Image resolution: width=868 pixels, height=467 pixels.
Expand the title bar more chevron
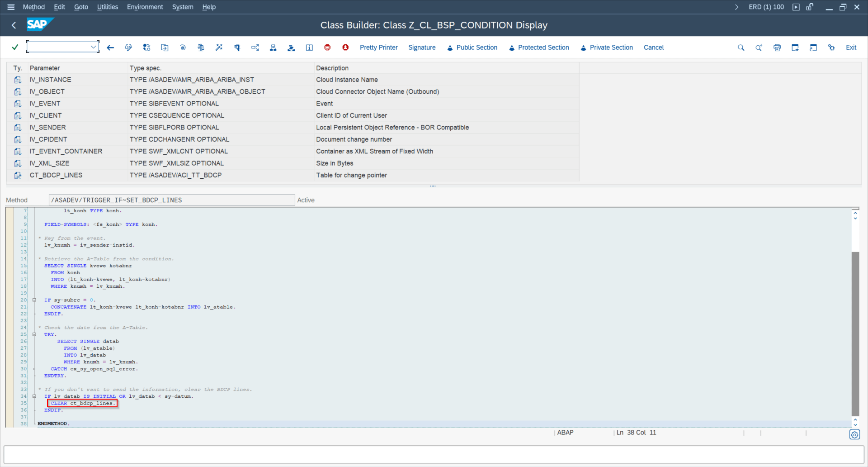[736, 7]
